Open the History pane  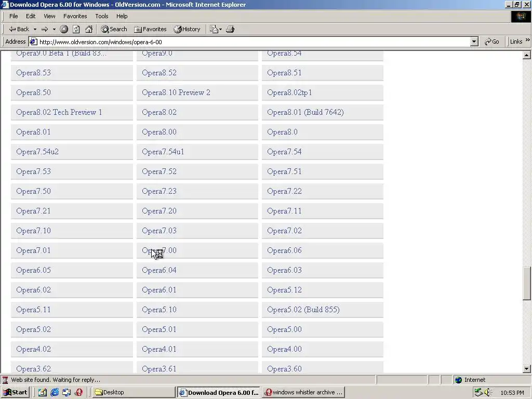pos(187,29)
